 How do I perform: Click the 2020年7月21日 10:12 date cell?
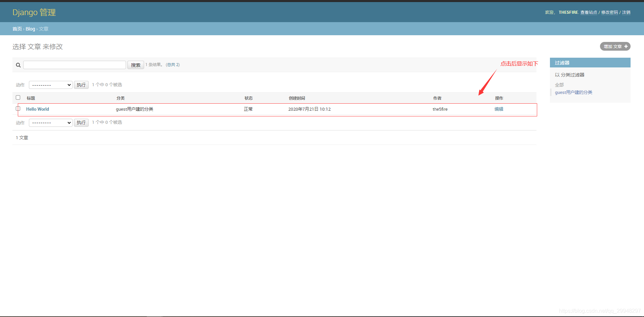309,109
